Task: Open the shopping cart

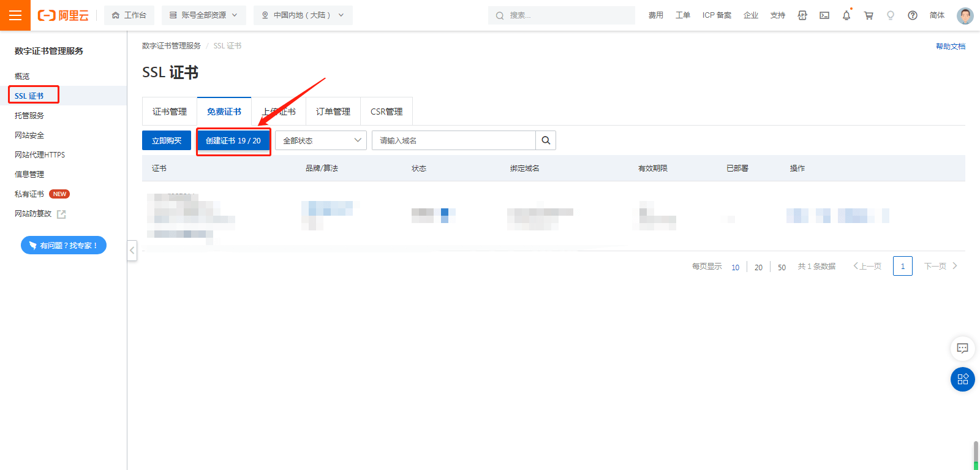Action: coord(869,15)
